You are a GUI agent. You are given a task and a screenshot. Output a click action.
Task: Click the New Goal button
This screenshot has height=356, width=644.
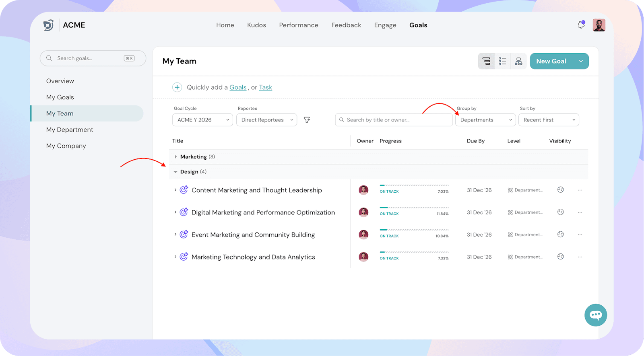(x=551, y=61)
